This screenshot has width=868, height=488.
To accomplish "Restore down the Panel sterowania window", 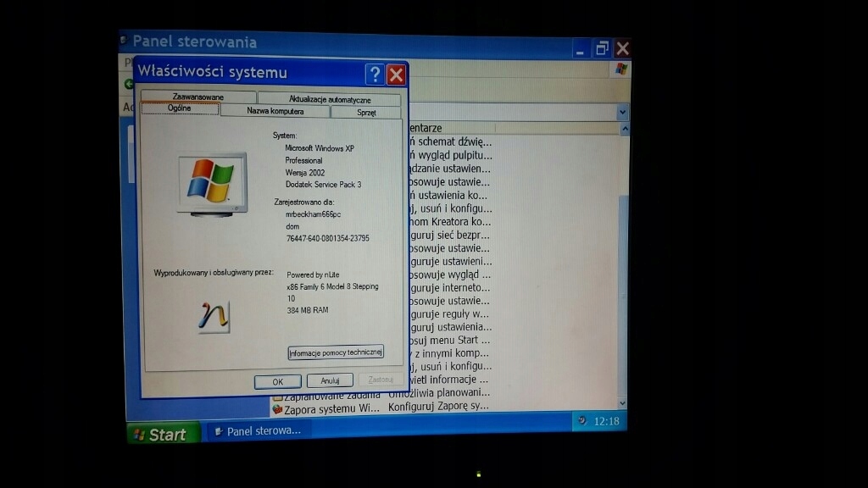I will [602, 49].
